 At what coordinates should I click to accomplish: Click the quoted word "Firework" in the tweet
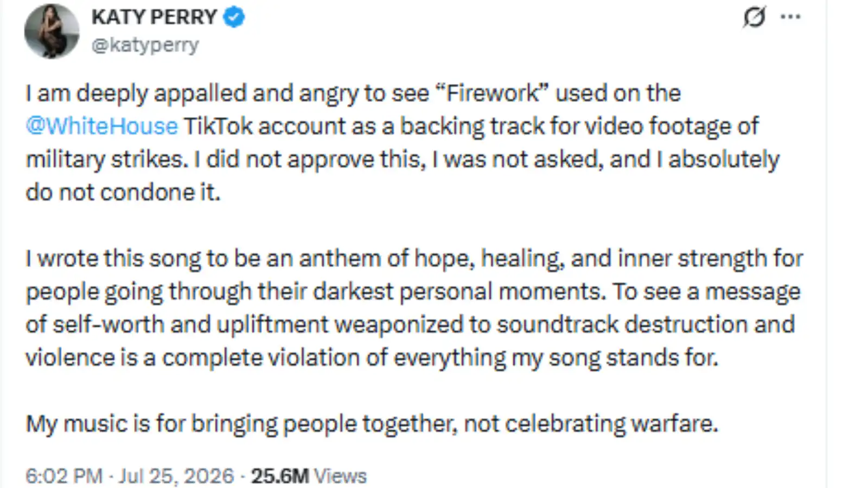(x=492, y=93)
